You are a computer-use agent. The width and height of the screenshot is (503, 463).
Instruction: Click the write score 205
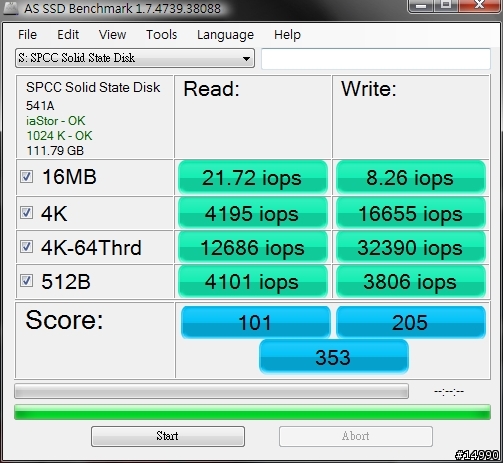click(411, 322)
